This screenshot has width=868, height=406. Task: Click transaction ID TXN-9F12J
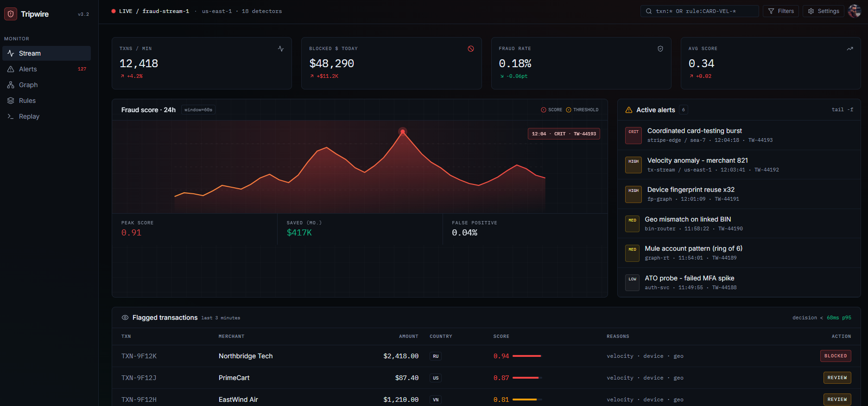[x=139, y=378]
